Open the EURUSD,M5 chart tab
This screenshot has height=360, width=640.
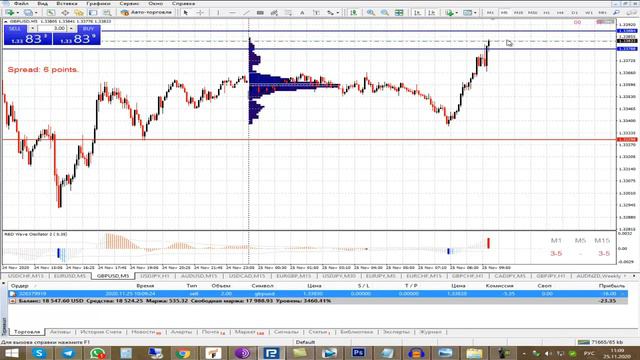(70, 276)
